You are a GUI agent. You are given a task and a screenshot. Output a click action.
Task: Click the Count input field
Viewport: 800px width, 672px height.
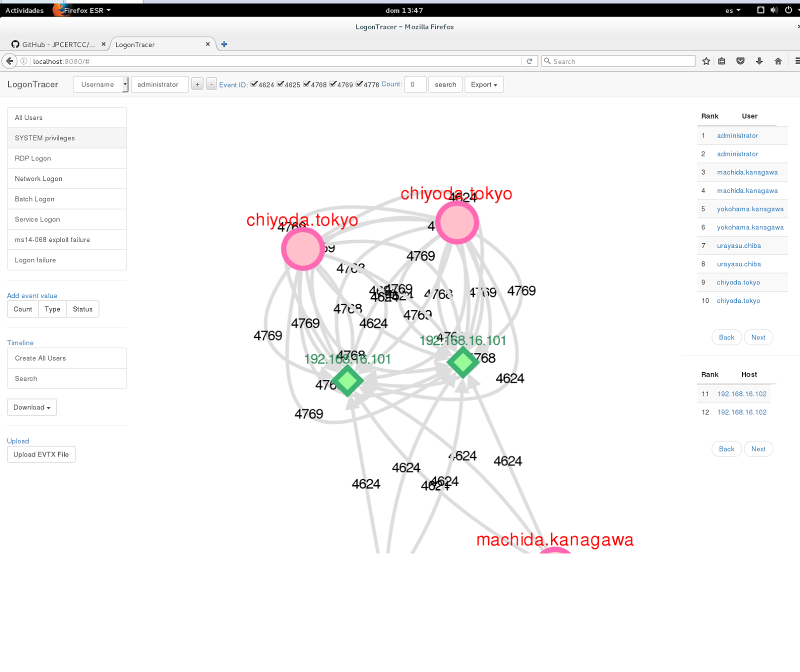[x=415, y=84]
